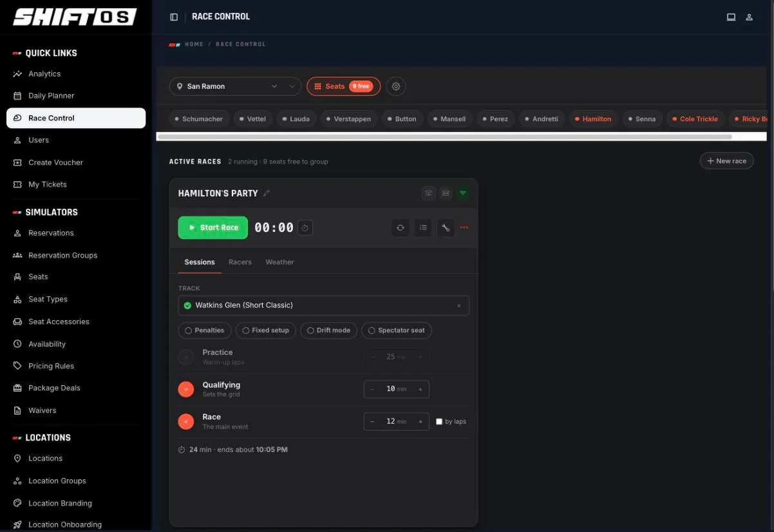Click the Create Voucher sidebar icon
Image resolution: width=774 pixels, height=532 pixels.
click(17, 162)
